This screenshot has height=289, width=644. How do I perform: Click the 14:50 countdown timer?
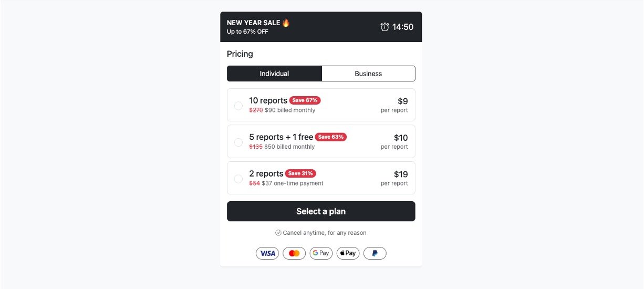click(403, 27)
